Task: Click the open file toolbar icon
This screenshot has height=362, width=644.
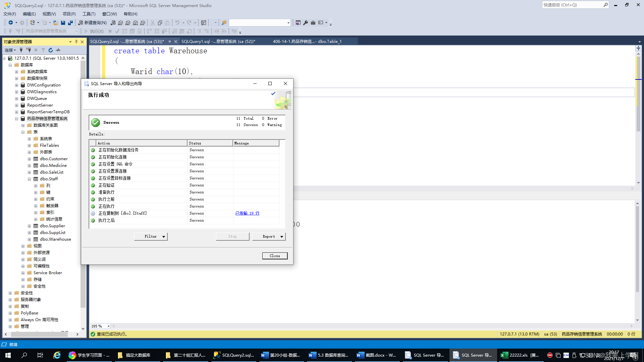Action: [56, 23]
